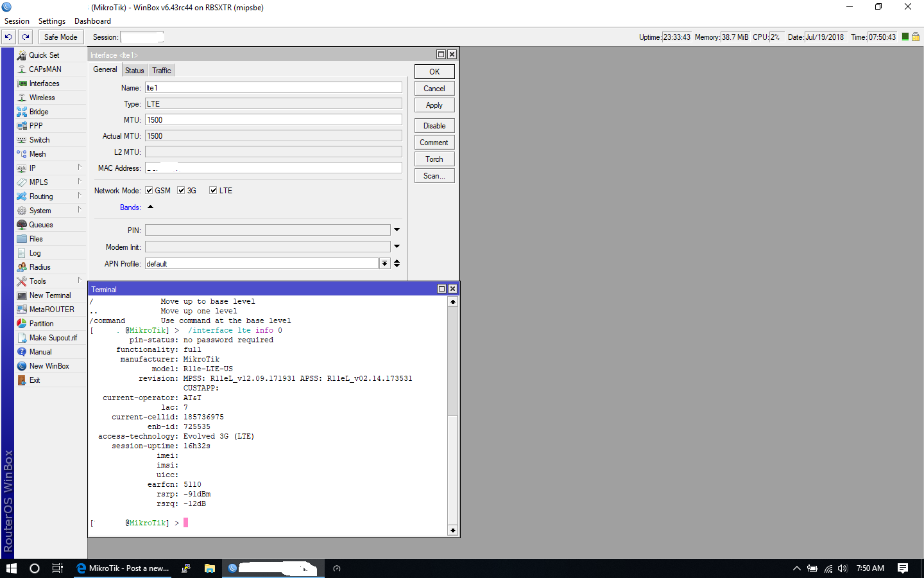Open Cortana search circle on taskbar
The height and width of the screenshot is (578, 924).
point(35,568)
